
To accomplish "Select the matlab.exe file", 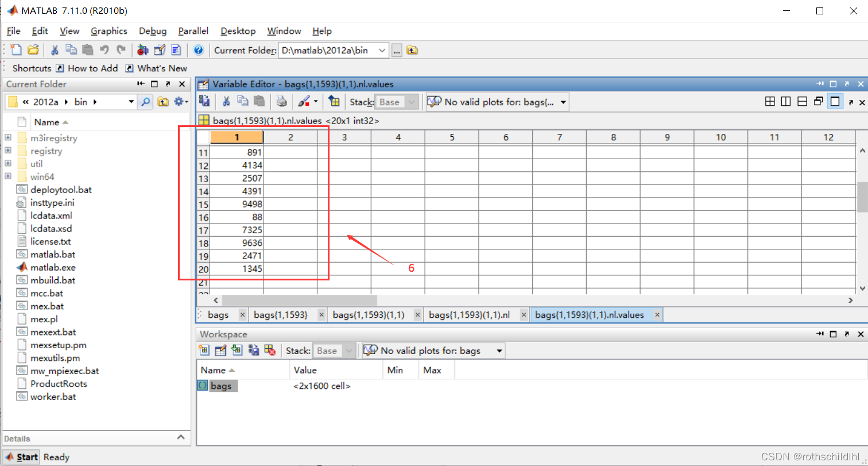I will 53,267.
